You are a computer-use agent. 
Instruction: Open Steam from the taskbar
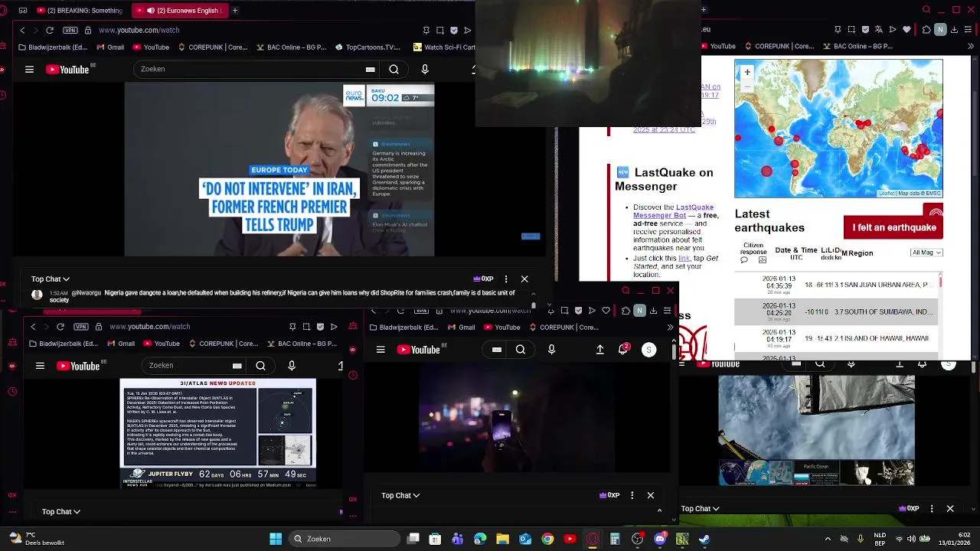(704, 539)
